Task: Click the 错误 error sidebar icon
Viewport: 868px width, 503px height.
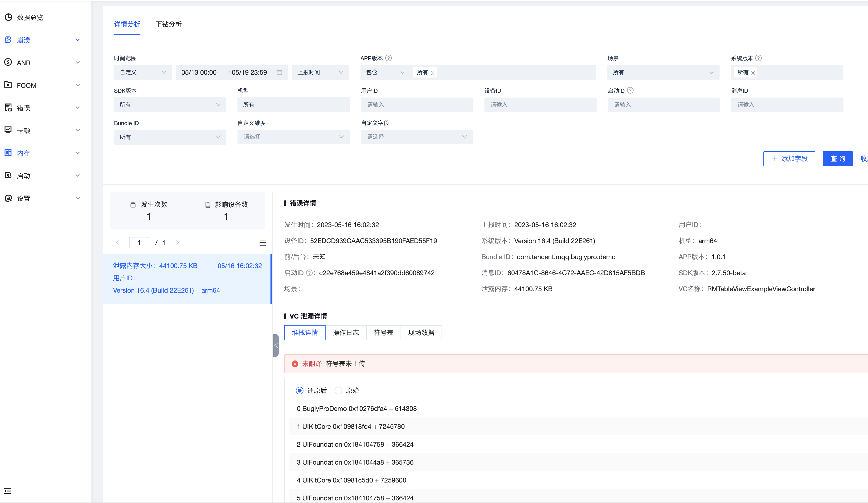Action: (8, 108)
